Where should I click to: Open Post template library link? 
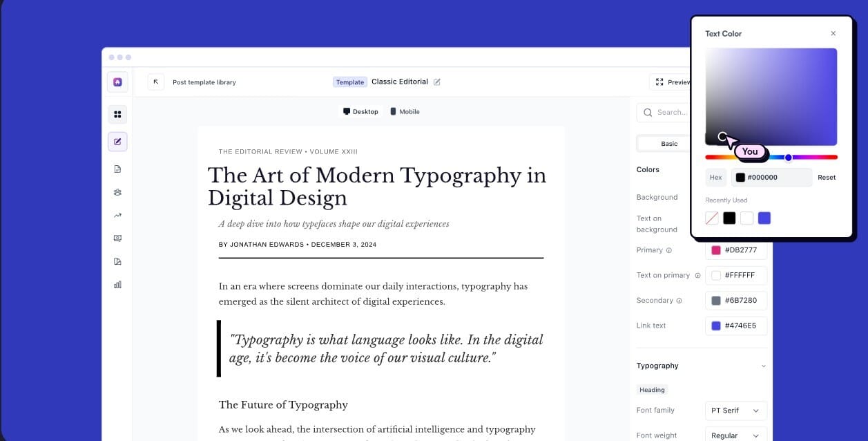(204, 82)
